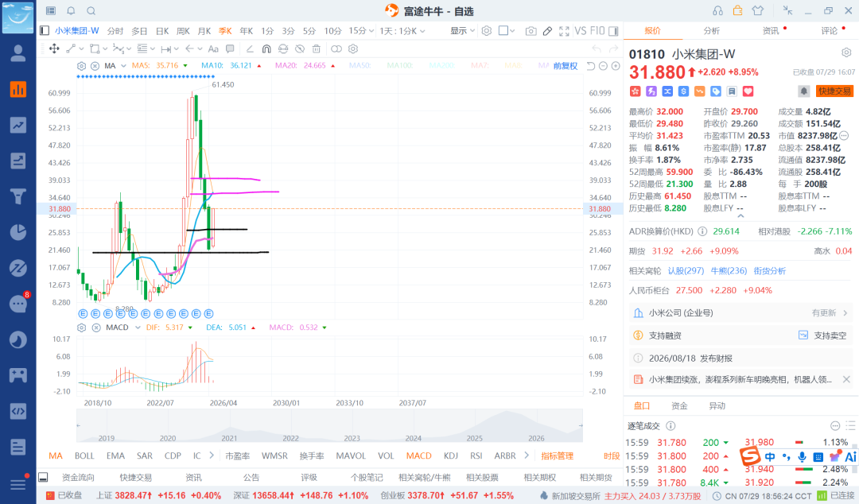The height and width of the screenshot is (504, 859).
Task: Expand the MA indicator dropdown arrow
Action: coord(124,66)
